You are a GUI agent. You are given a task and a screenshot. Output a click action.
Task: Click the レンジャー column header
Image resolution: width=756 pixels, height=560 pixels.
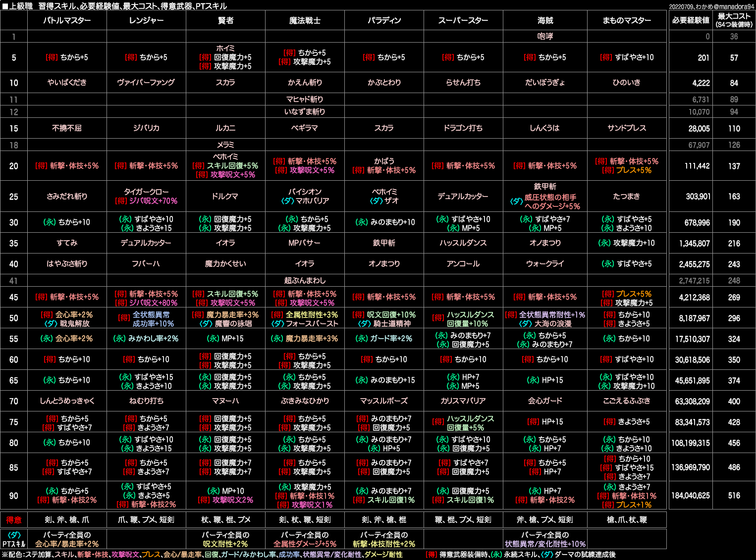tap(146, 21)
